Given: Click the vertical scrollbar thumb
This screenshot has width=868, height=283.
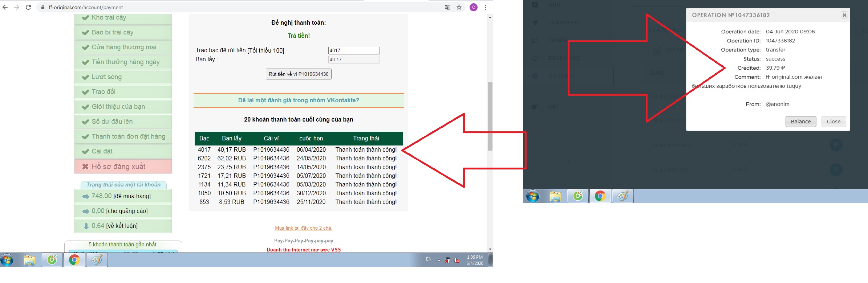Looking at the screenshot, I should click(490, 116).
